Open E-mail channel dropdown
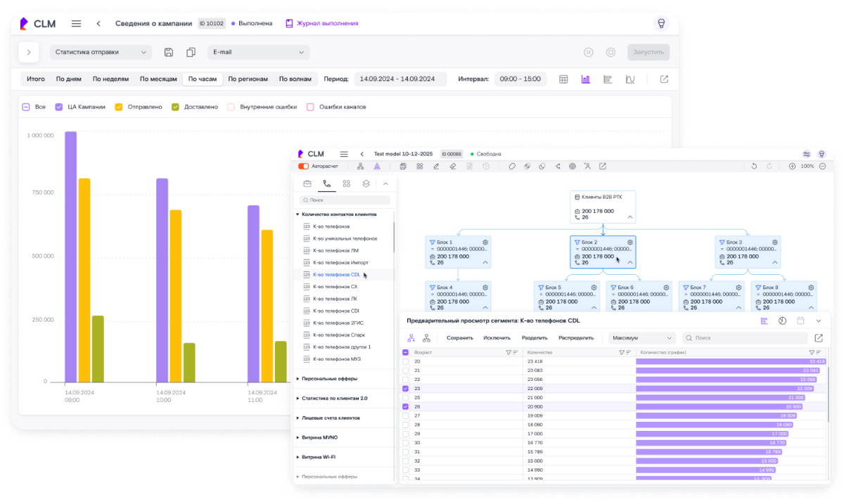 (258, 52)
